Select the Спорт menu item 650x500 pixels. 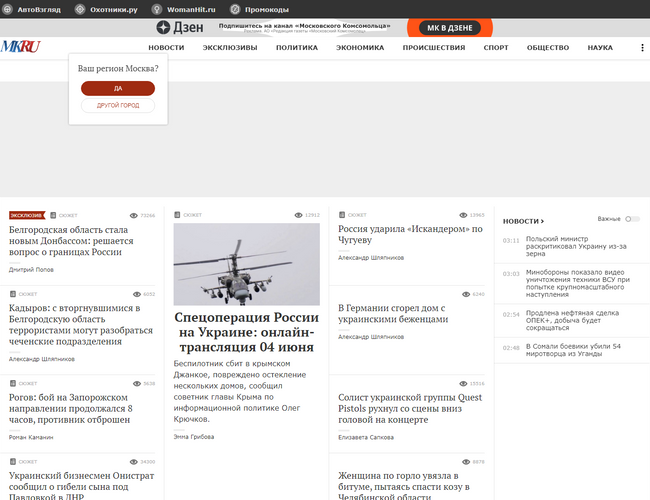pos(495,48)
